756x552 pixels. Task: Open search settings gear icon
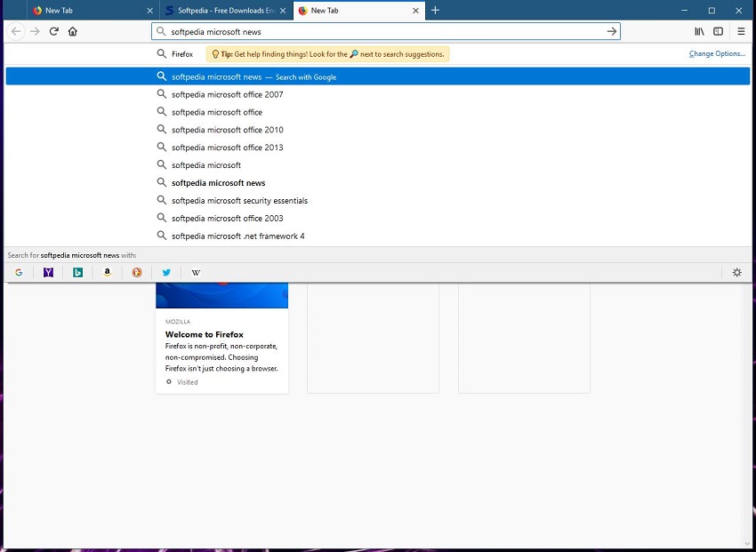tap(736, 273)
